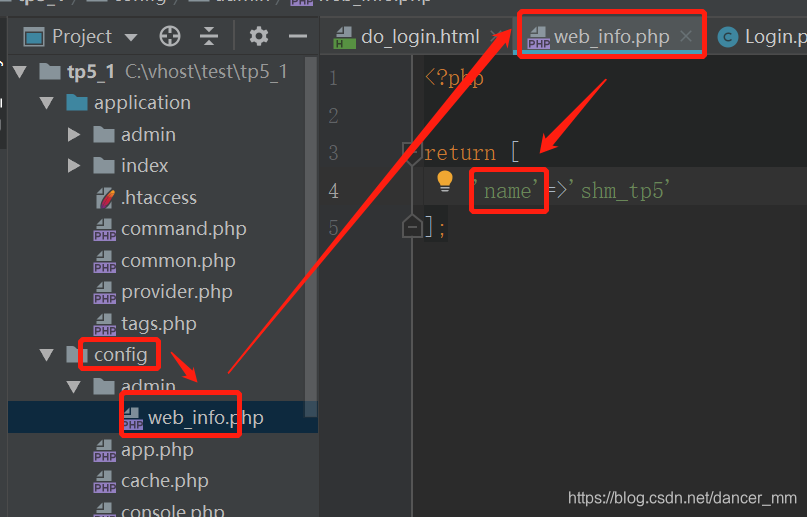
Task: Click the yellow lightbulb intention icon
Action: coord(445,182)
